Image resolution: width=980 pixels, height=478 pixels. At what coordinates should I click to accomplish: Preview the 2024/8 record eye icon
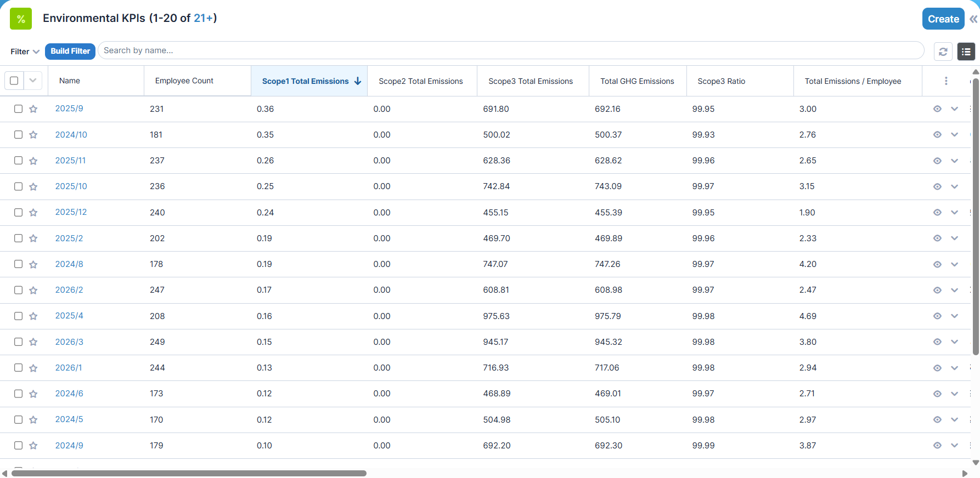click(x=937, y=264)
